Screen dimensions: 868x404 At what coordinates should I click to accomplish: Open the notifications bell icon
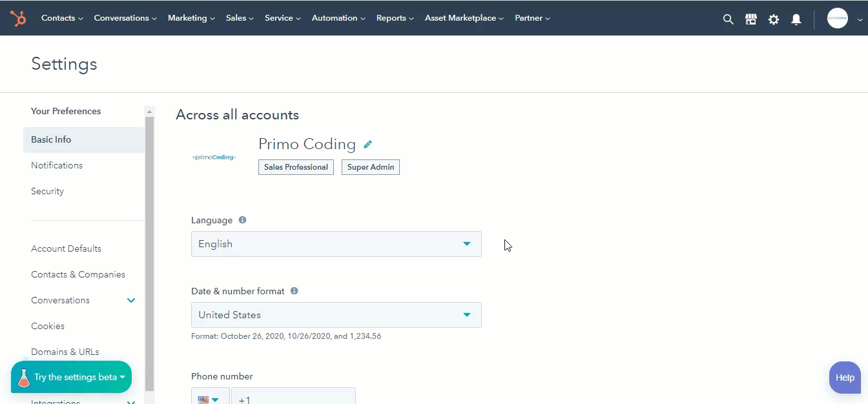coord(796,19)
